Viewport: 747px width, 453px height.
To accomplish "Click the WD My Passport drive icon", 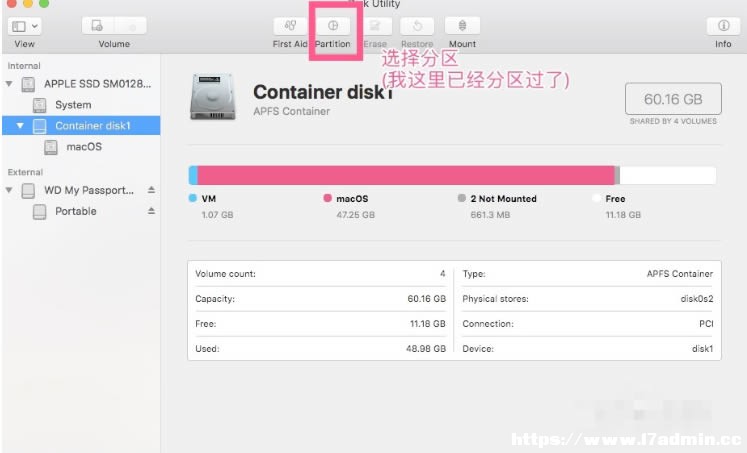I will point(28,191).
